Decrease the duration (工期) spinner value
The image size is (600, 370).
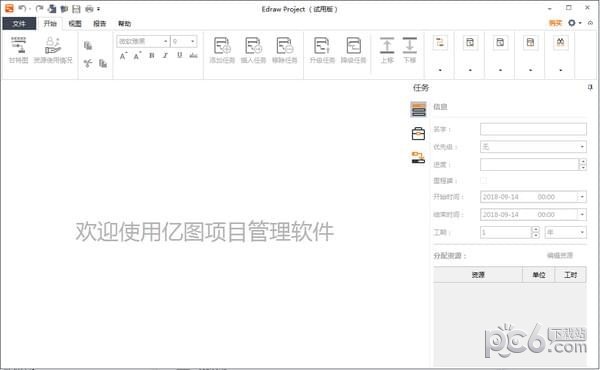click(x=535, y=235)
